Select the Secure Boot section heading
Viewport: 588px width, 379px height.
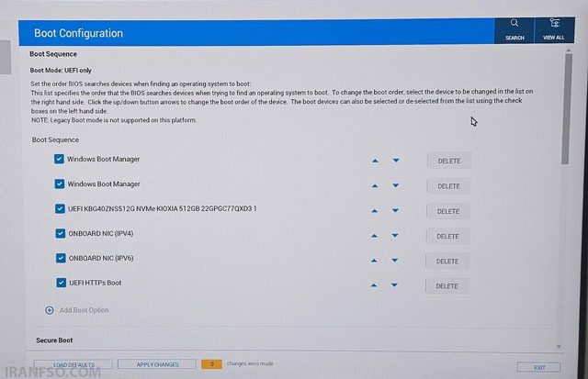tap(54, 340)
